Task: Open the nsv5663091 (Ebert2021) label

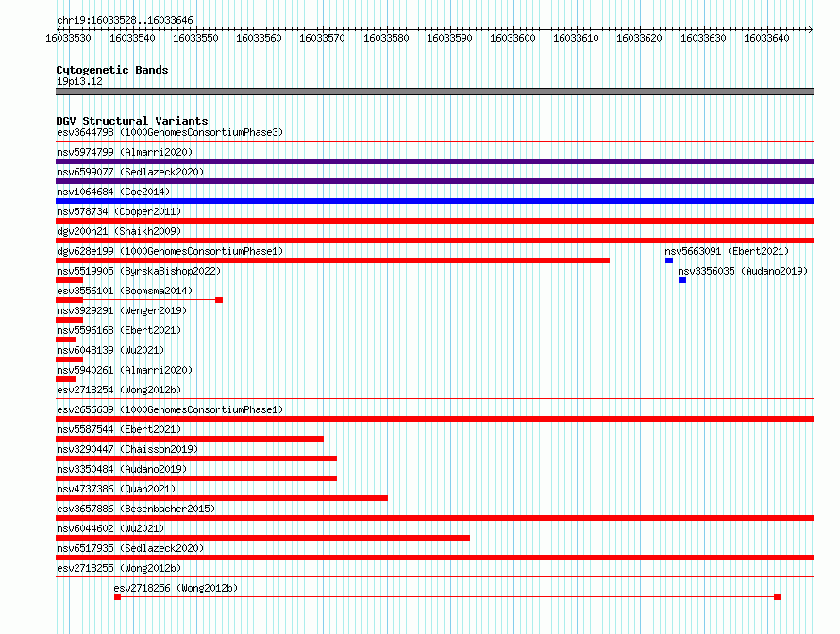Action: click(x=727, y=251)
